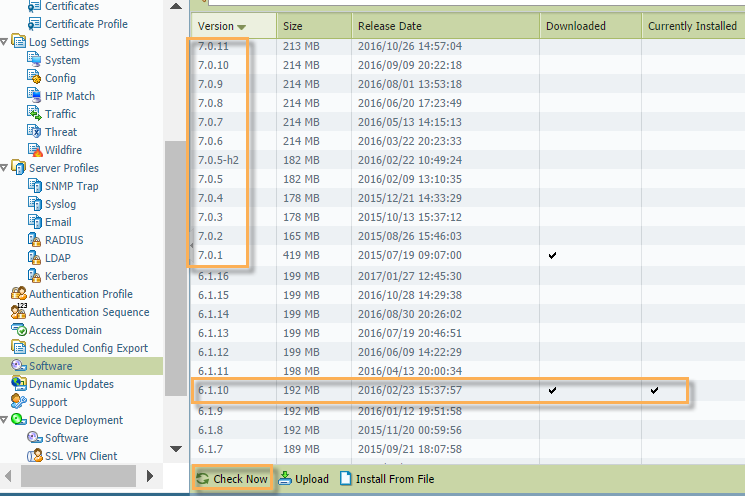
Task: Sort by the Version column header
Action: tap(234, 26)
